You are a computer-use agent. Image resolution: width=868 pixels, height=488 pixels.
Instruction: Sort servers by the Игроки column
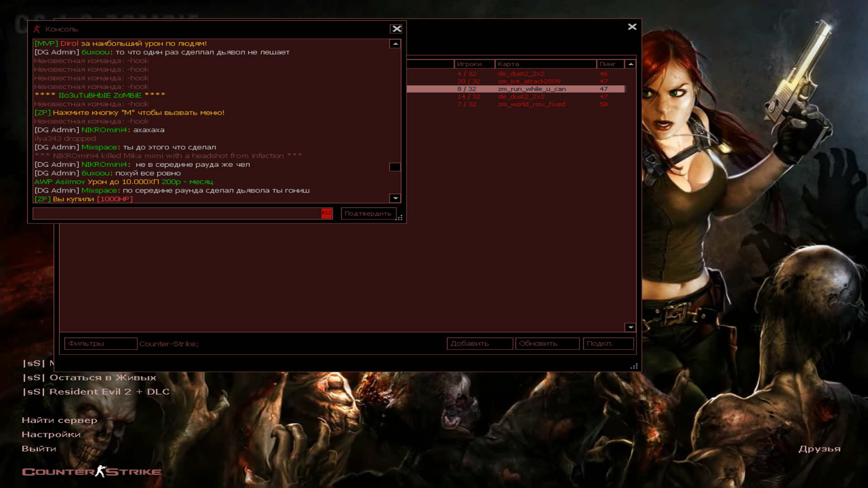point(474,64)
